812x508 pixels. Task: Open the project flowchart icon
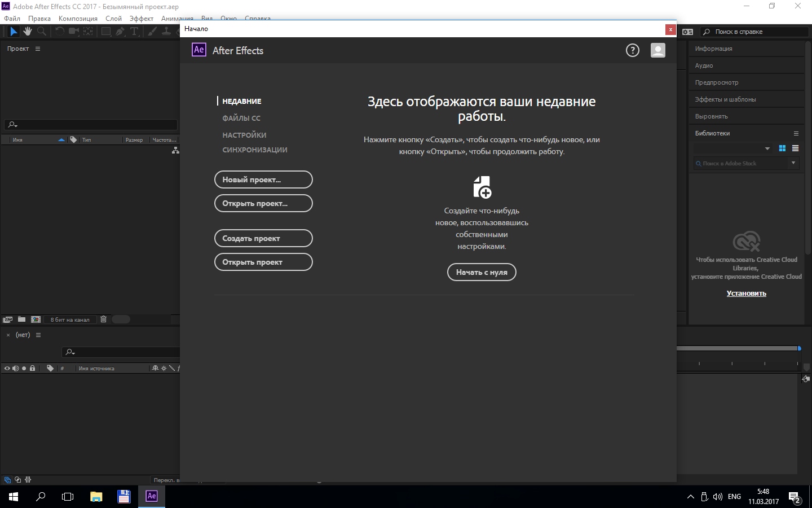point(175,150)
